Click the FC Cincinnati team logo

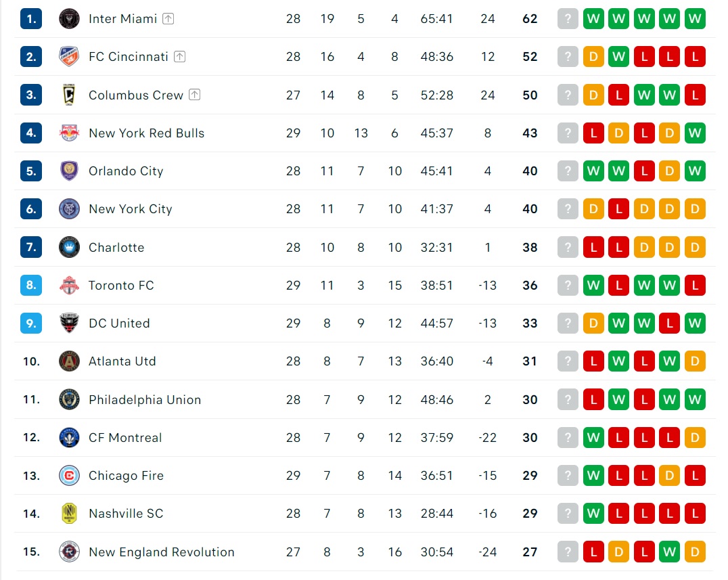click(69, 57)
